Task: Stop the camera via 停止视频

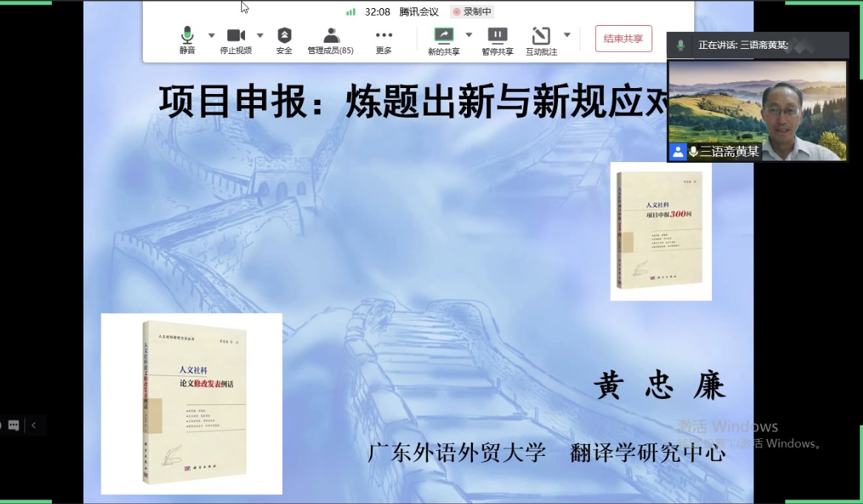Action: coord(235,40)
